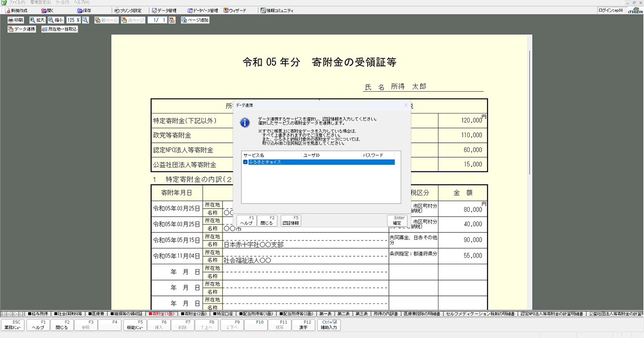Click the page jump icon beside page number
Viewport: 644px width, 338px height.
(x=171, y=20)
